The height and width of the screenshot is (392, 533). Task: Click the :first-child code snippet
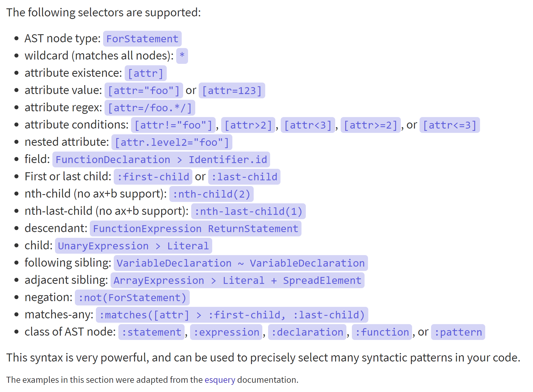click(153, 177)
